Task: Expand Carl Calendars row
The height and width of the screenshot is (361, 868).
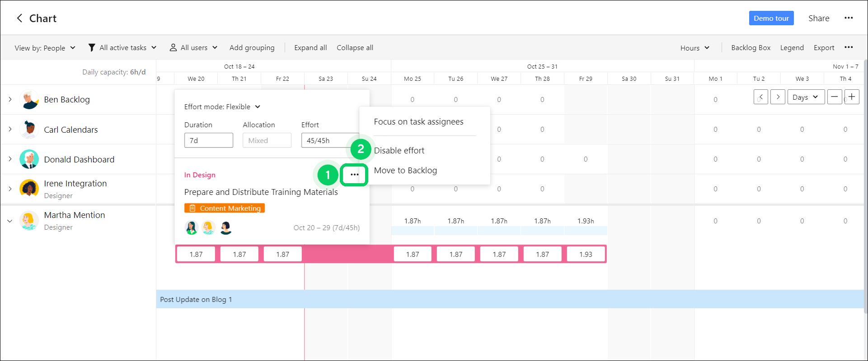Action: [x=10, y=129]
